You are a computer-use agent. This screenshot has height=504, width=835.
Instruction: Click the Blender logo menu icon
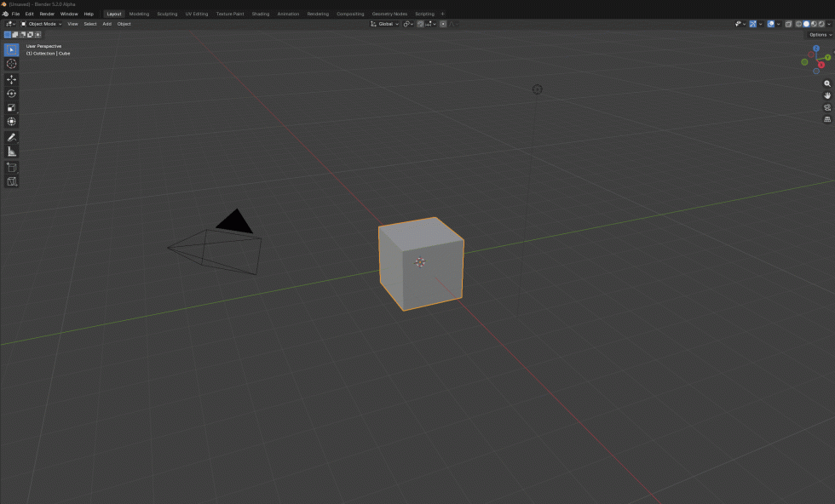tap(5, 14)
